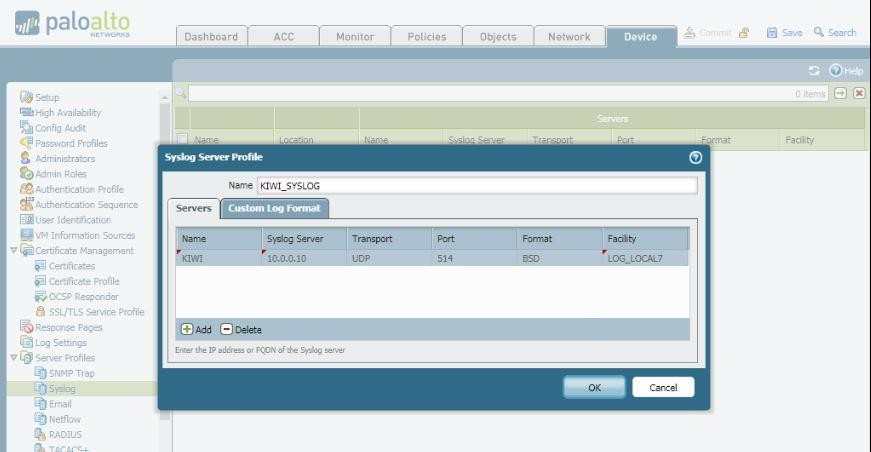Clear the filter with red X icon

859,93
